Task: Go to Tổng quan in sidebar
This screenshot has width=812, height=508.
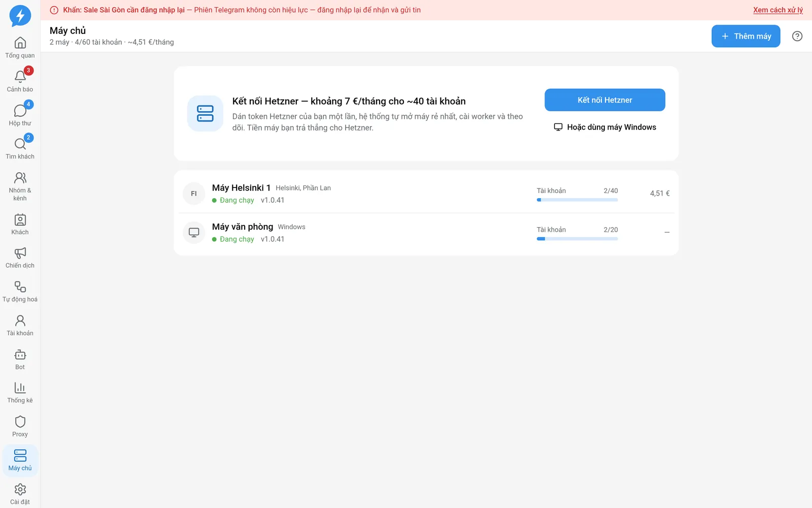Action: point(20,48)
